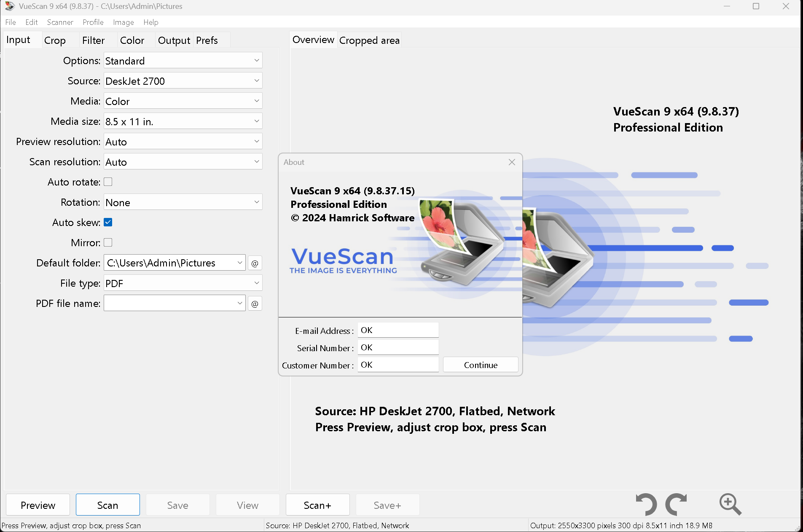Click the Save+ button
Viewport: 803px width, 532px height.
pos(388,505)
